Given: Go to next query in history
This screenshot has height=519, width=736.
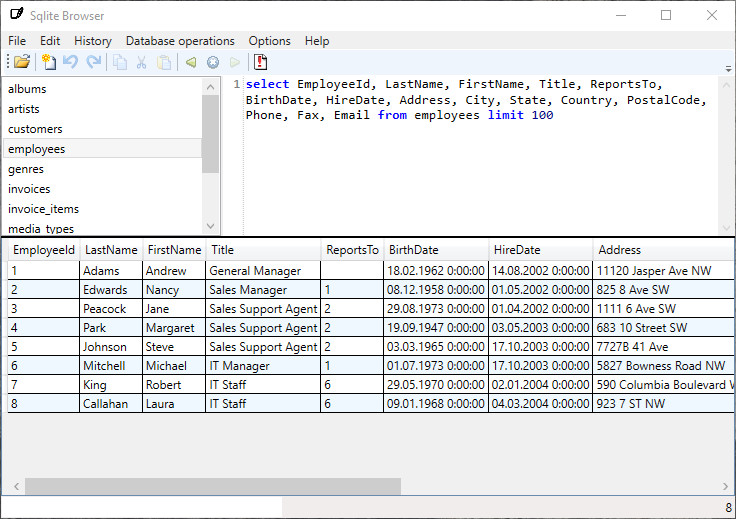Looking at the screenshot, I should tap(235, 62).
